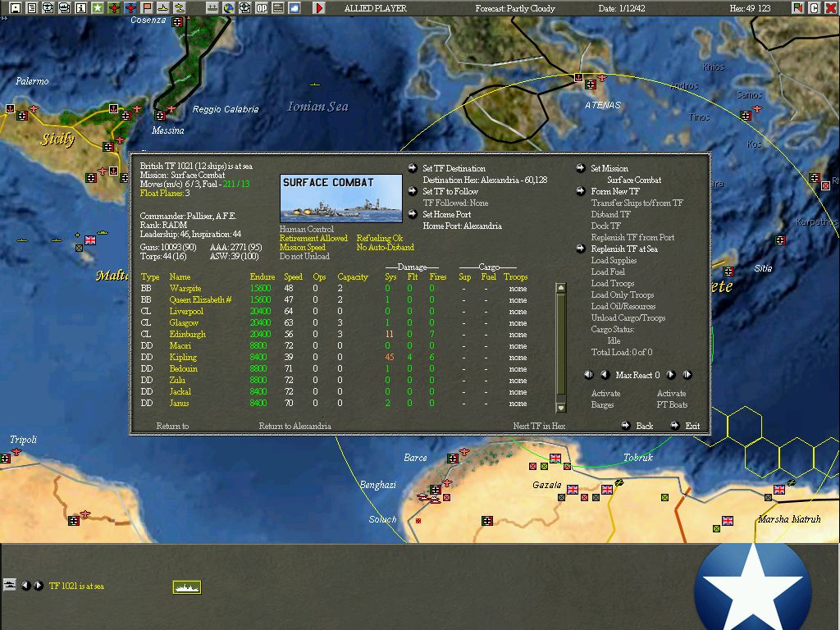Screen dimensions: 840x630
Task: Set Max React to maximum with last arrow
Action: click(687, 374)
